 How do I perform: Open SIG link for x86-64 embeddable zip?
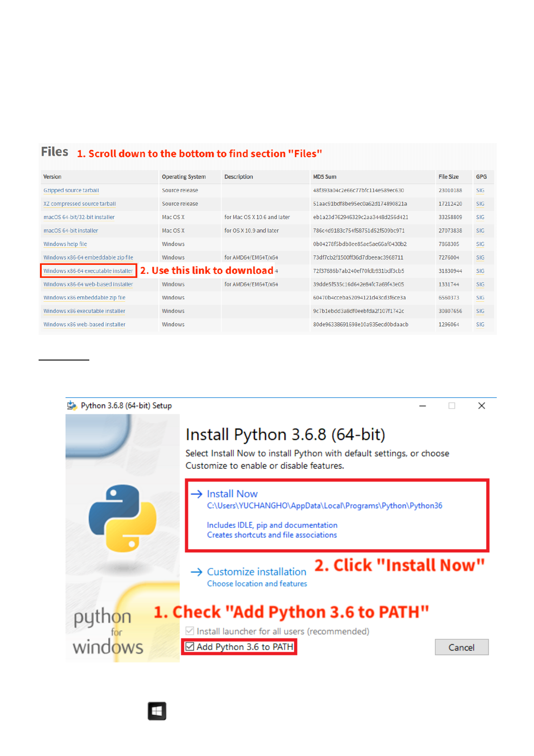pyautogui.click(x=480, y=258)
